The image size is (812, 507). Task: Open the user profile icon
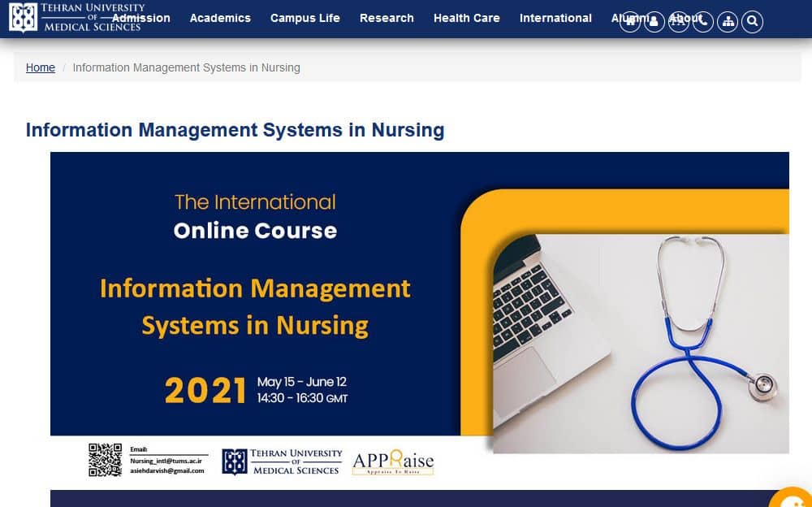(x=654, y=22)
